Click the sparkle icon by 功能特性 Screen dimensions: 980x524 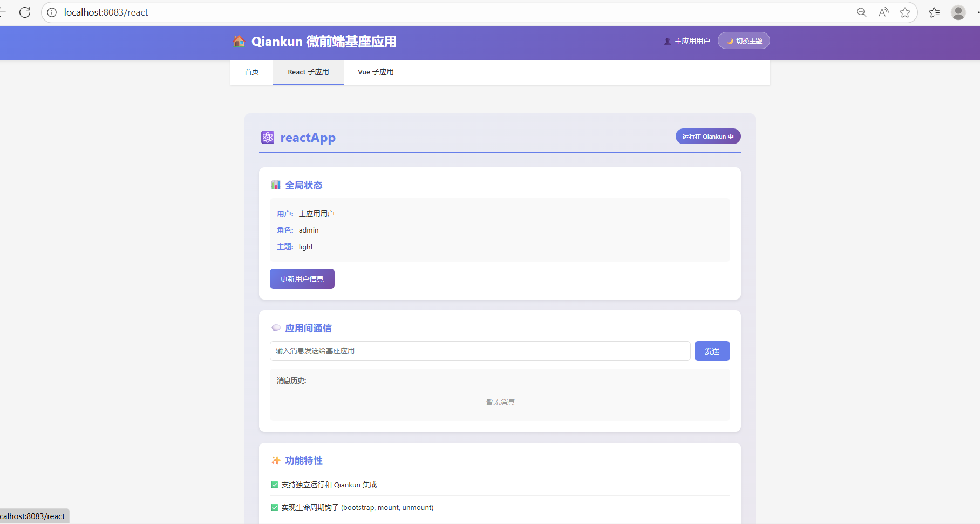click(x=276, y=460)
